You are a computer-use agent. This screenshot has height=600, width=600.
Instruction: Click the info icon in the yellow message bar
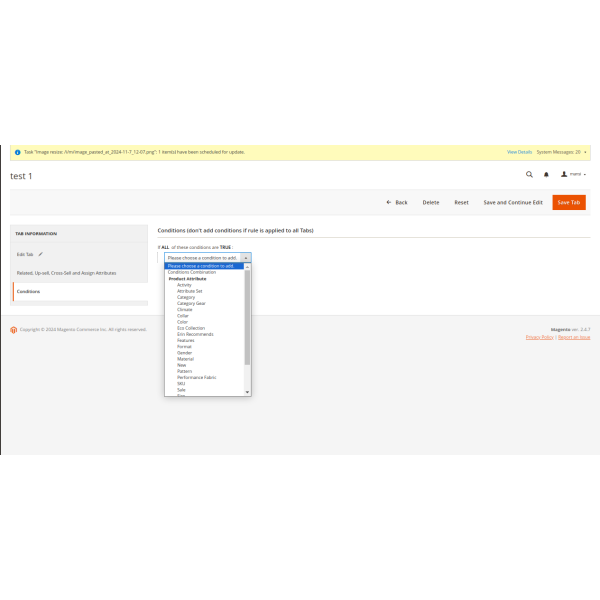click(x=17, y=152)
